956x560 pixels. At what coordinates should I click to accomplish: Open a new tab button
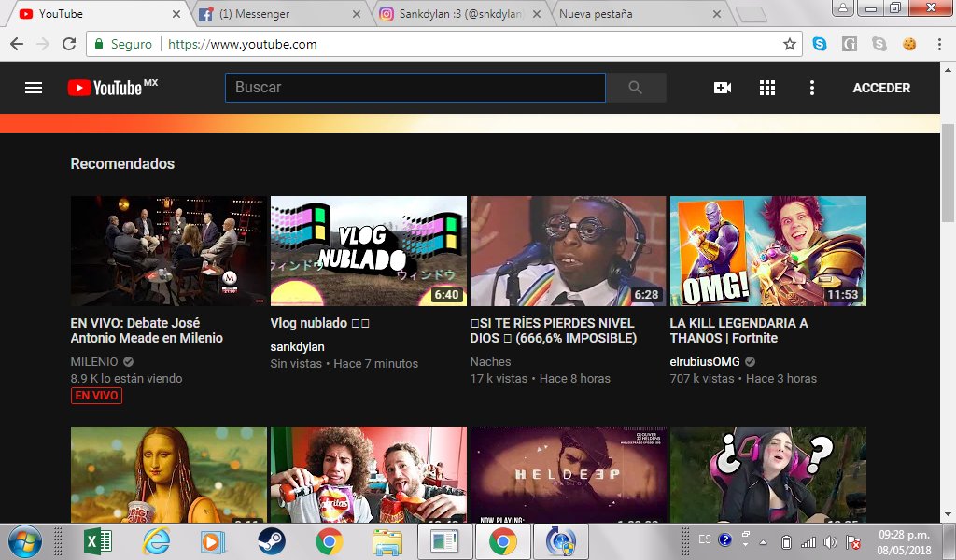752,14
